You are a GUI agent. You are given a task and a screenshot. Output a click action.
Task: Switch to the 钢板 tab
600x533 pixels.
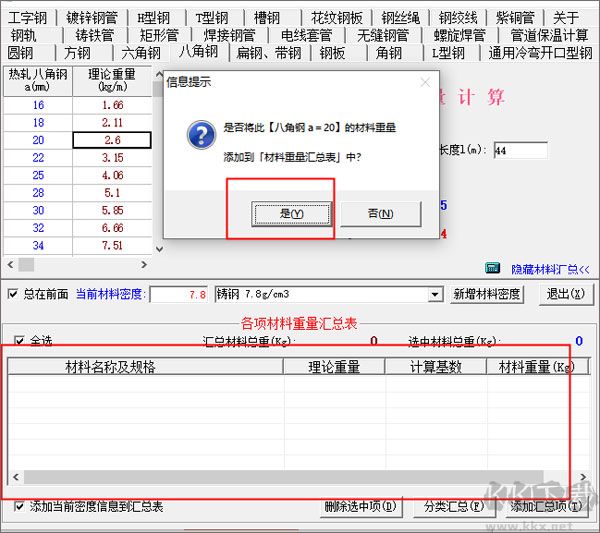332,53
